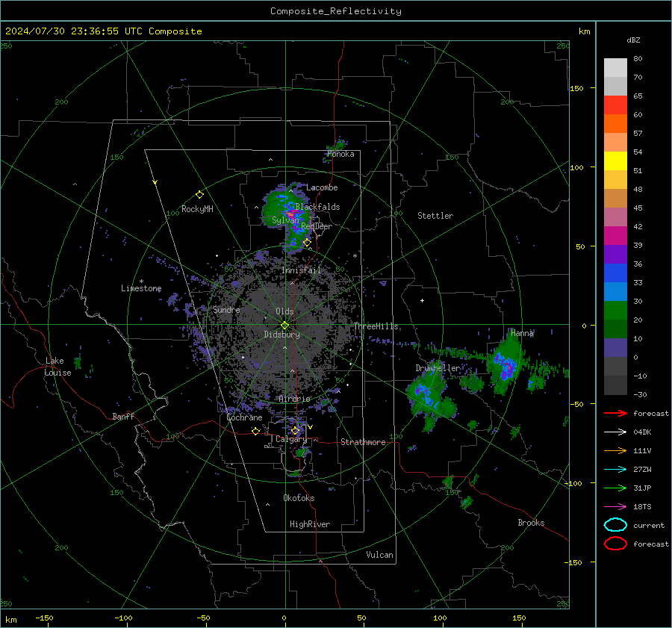Screen dimensions: 672x628
Task: Click the yellow diamond marker below RedDeer
Action: point(307,243)
